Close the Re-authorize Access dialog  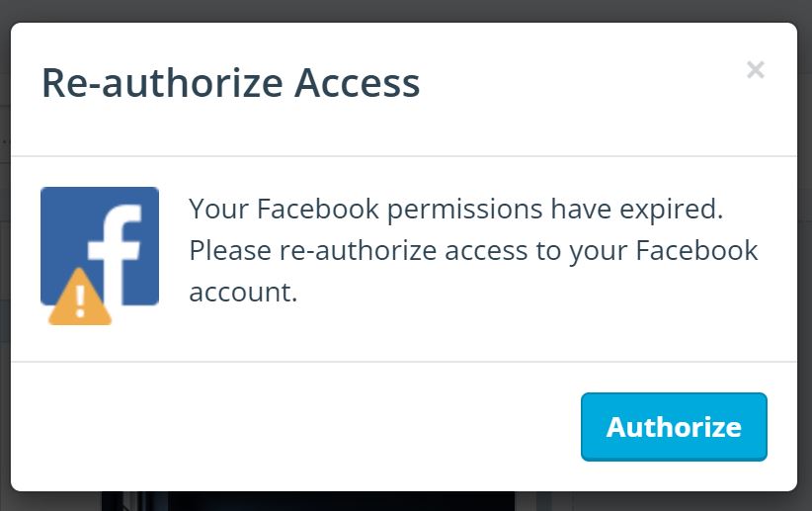tap(756, 69)
